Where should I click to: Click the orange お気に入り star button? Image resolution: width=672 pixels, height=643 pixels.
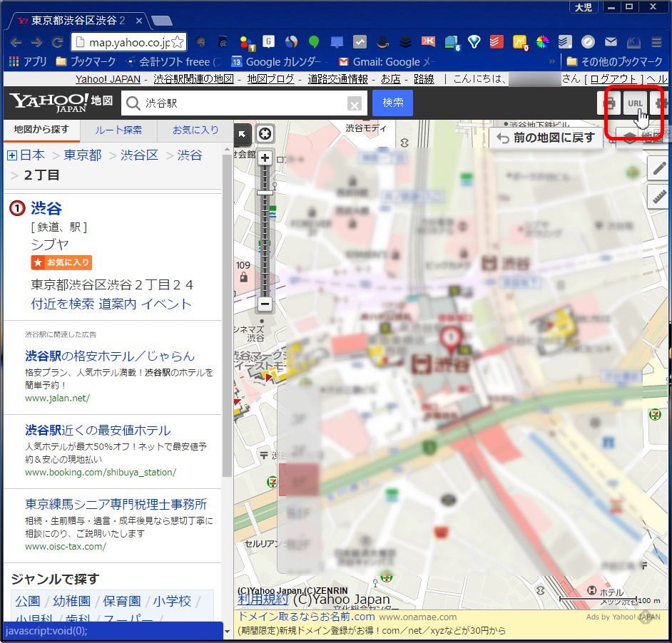click(x=61, y=262)
